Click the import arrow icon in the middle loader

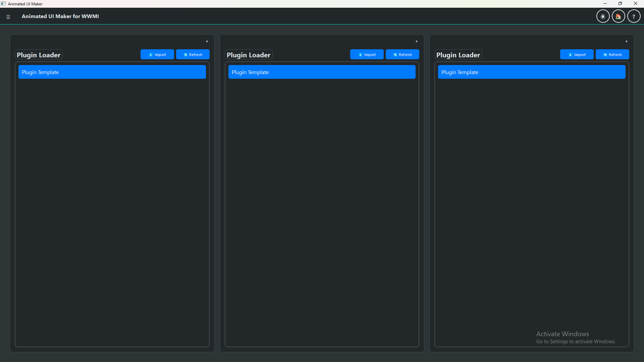[x=360, y=54]
